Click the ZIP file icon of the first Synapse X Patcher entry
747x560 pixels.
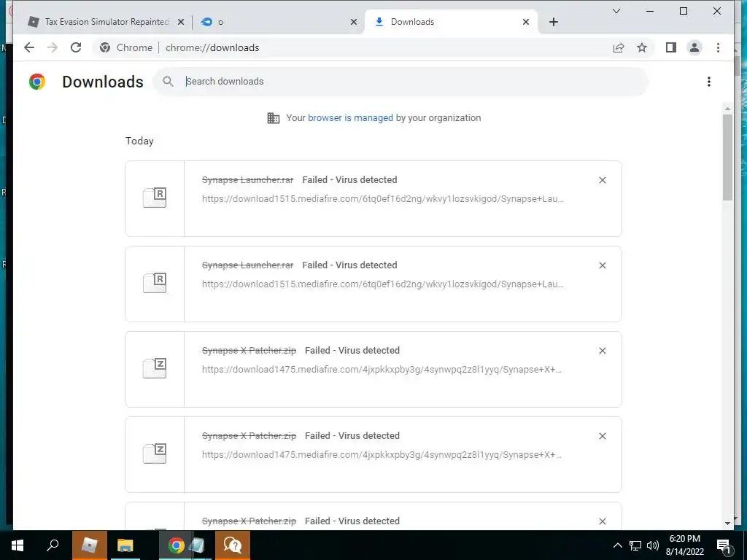click(x=155, y=368)
